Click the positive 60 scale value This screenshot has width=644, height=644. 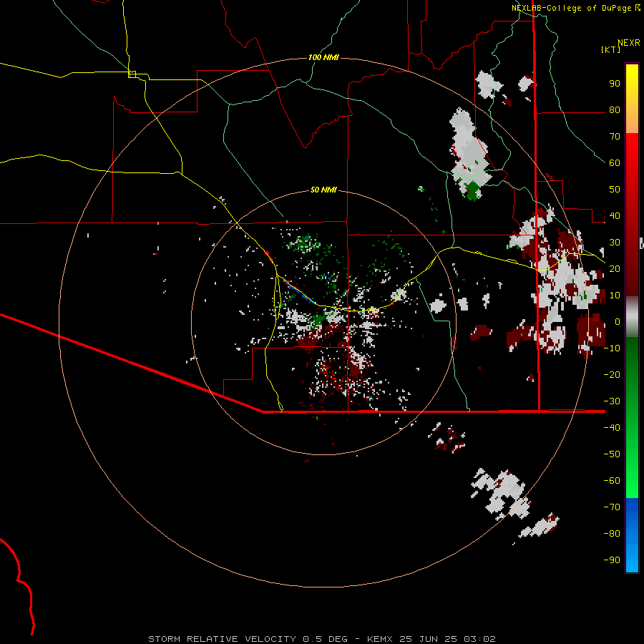pos(615,163)
